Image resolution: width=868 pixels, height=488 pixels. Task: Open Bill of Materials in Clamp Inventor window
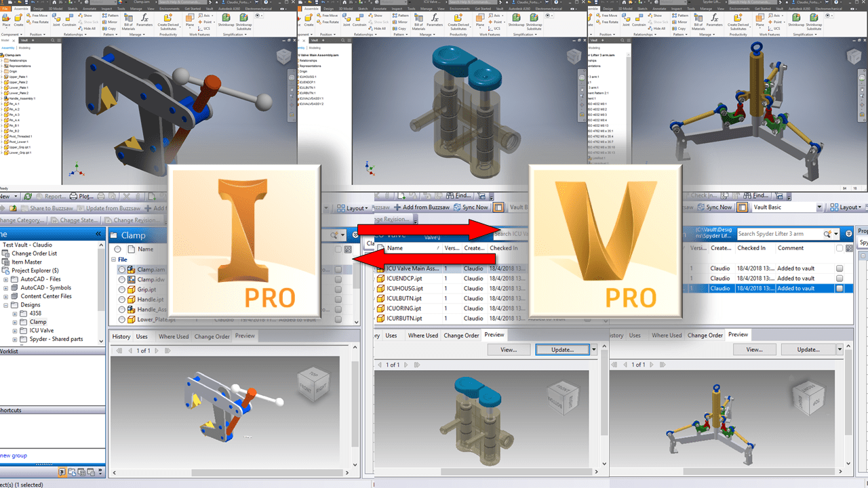coord(127,20)
